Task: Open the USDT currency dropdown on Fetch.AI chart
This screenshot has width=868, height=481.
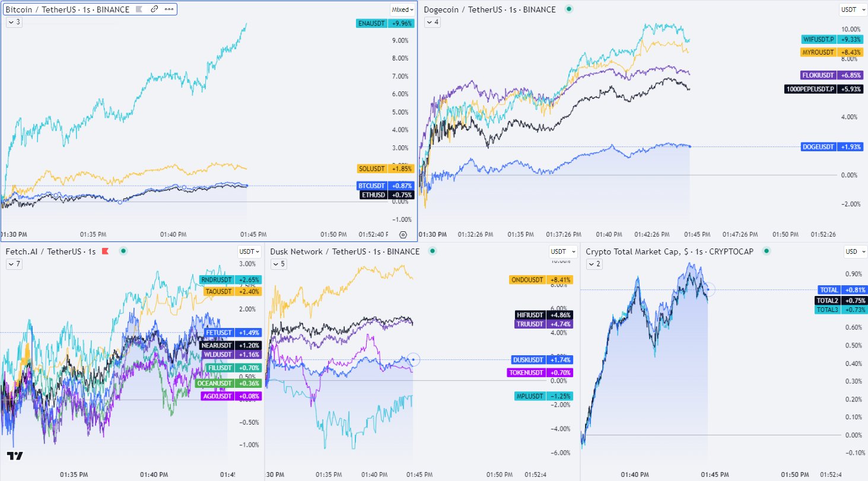Action: 250,251
